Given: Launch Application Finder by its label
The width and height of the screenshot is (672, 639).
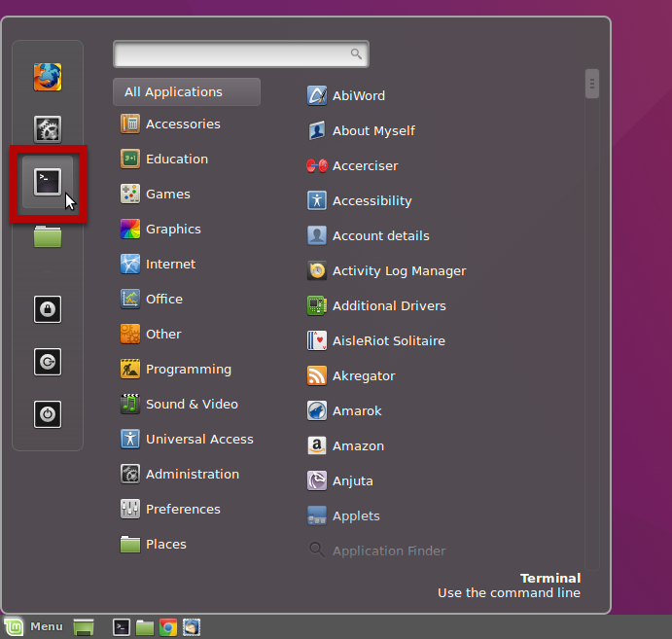Looking at the screenshot, I should point(389,551).
